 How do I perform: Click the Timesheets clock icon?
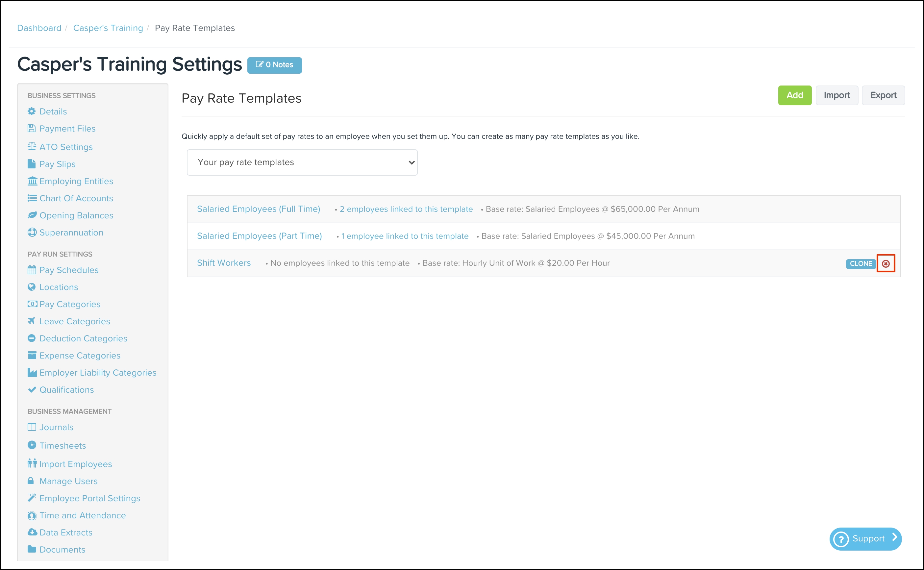coord(32,445)
